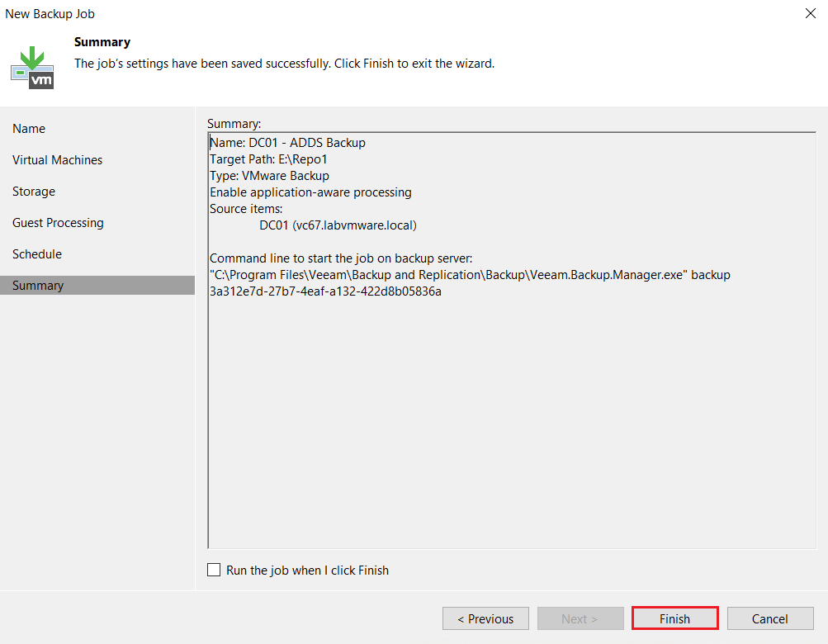Select the Summary wizard step
828x644 pixels.
(x=97, y=286)
